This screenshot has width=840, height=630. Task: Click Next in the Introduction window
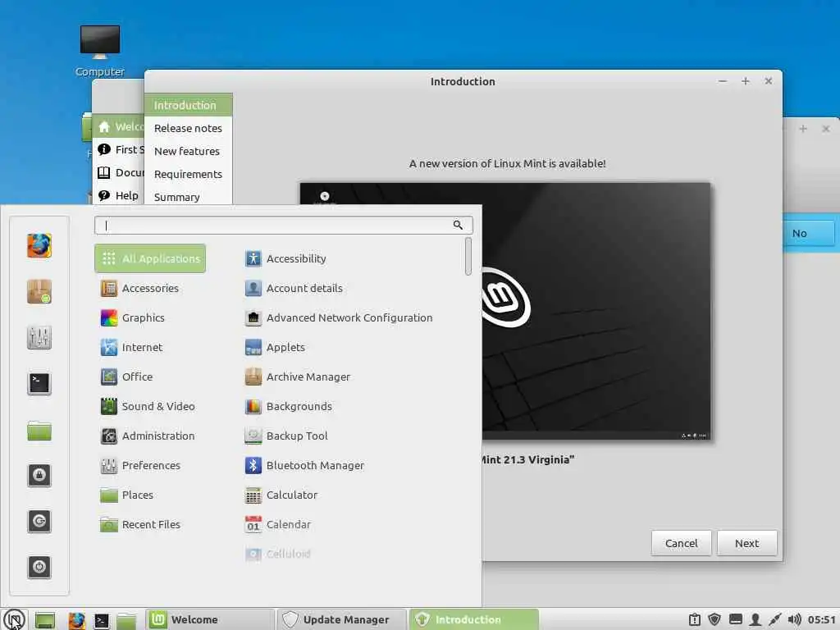(746, 543)
